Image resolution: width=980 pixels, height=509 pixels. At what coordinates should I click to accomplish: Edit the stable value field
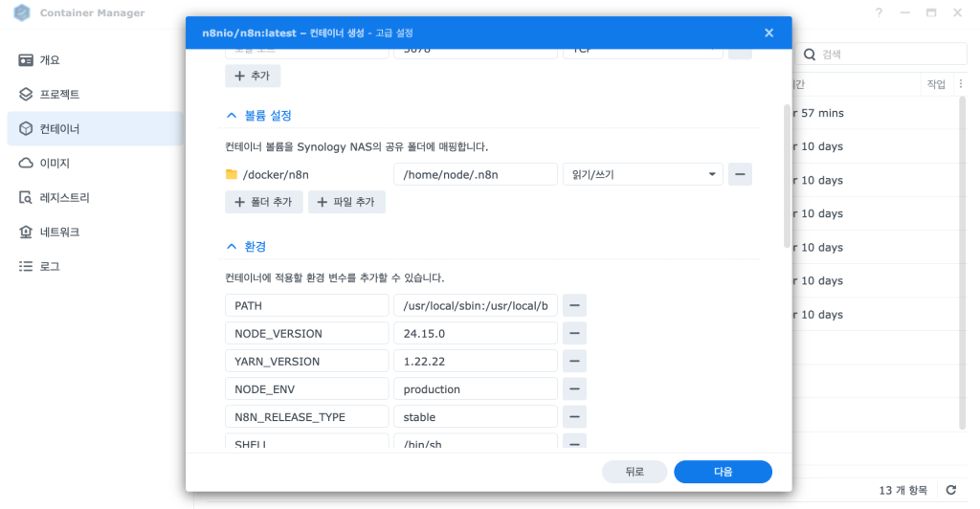point(475,416)
